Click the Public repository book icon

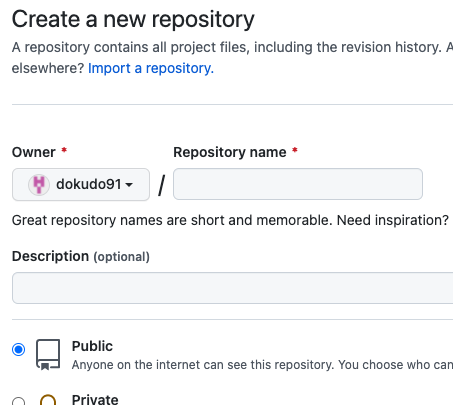tap(48, 355)
